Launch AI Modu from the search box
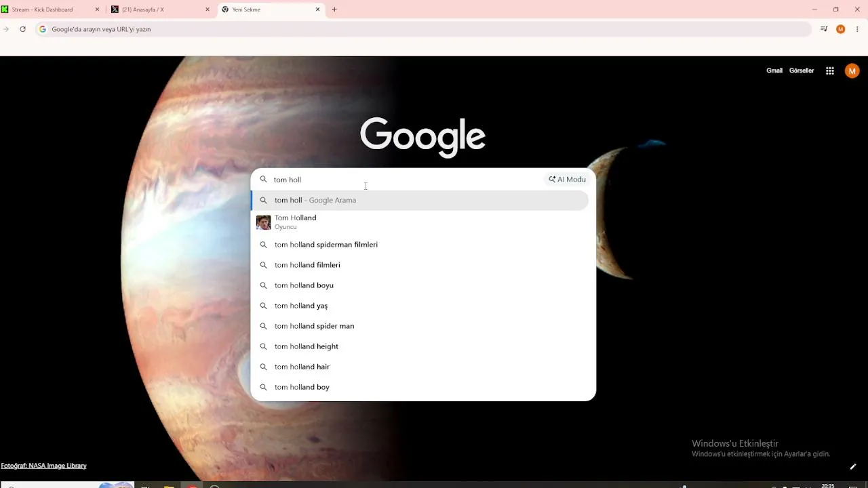Viewport: 868px width, 488px height. tap(568, 180)
